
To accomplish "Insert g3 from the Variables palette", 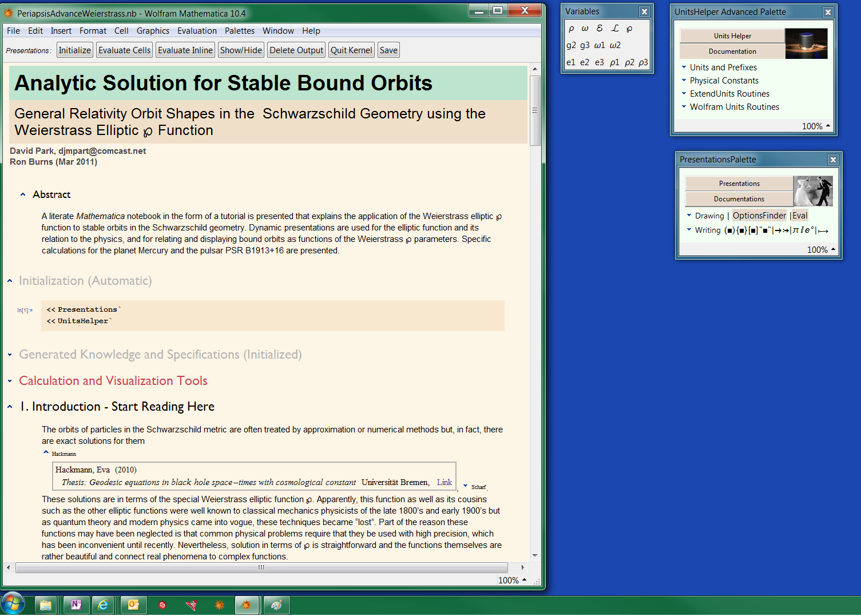I will 585,45.
